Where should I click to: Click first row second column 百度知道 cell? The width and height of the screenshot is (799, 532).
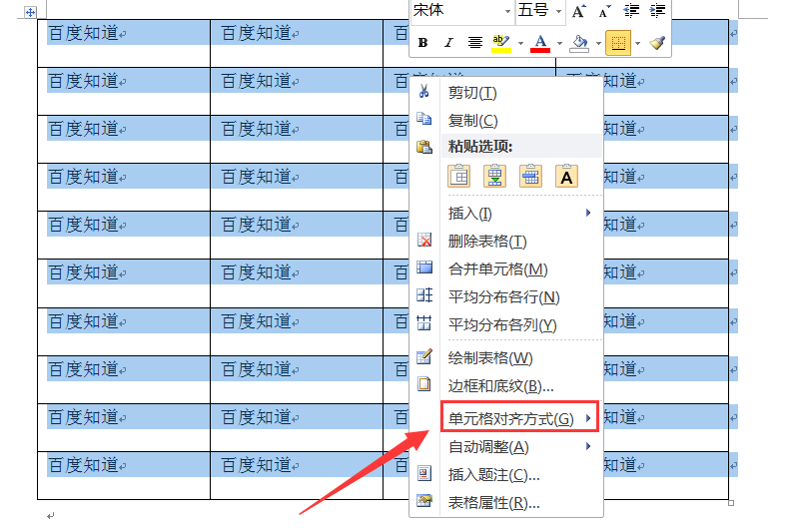[x=297, y=43]
